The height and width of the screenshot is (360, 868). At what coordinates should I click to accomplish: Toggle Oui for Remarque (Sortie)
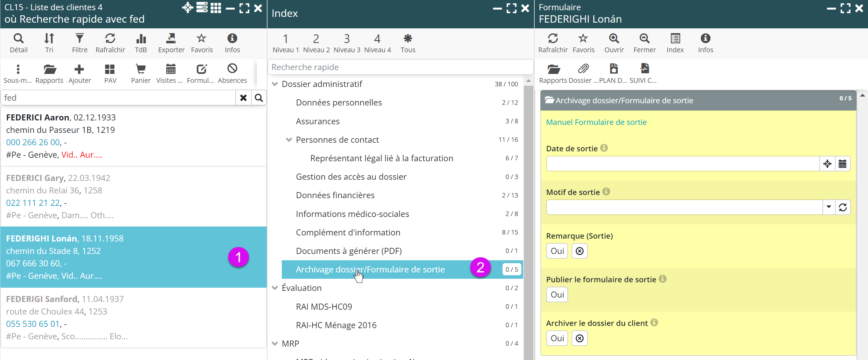(557, 251)
